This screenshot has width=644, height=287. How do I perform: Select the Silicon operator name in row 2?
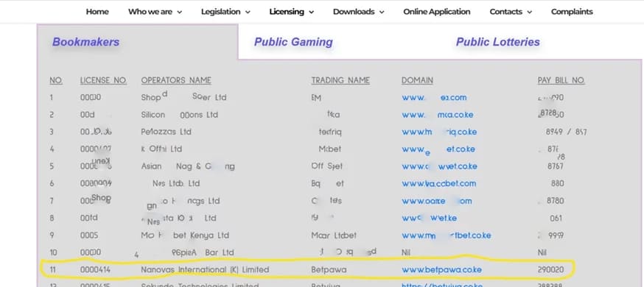click(x=180, y=115)
